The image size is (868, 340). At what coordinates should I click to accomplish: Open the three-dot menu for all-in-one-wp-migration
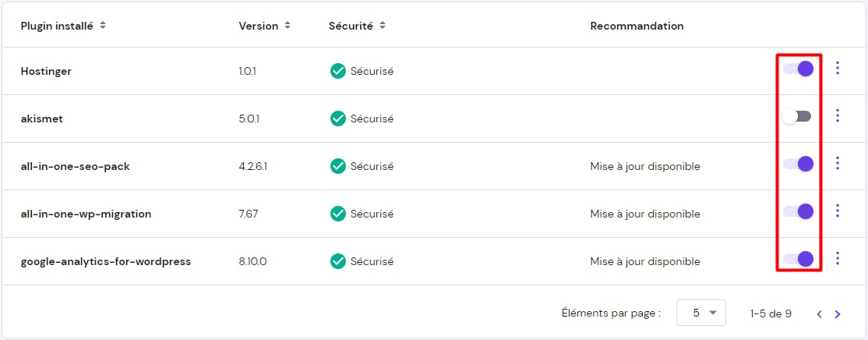(x=838, y=211)
